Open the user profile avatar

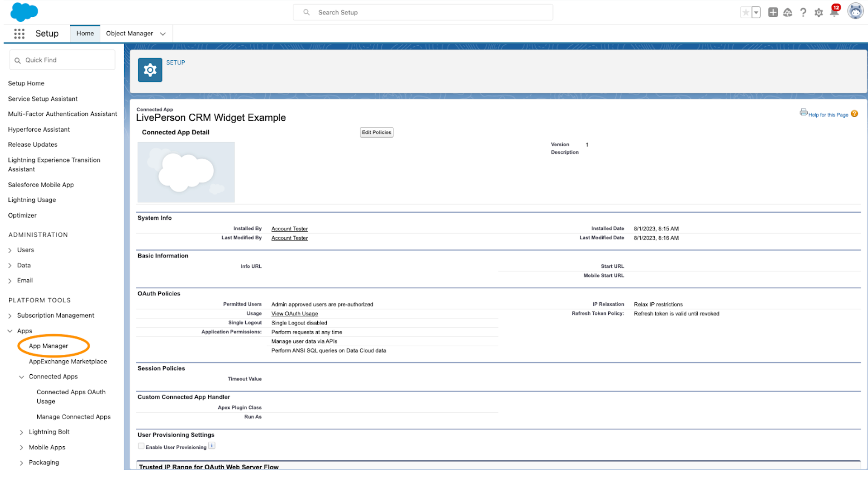855,11
